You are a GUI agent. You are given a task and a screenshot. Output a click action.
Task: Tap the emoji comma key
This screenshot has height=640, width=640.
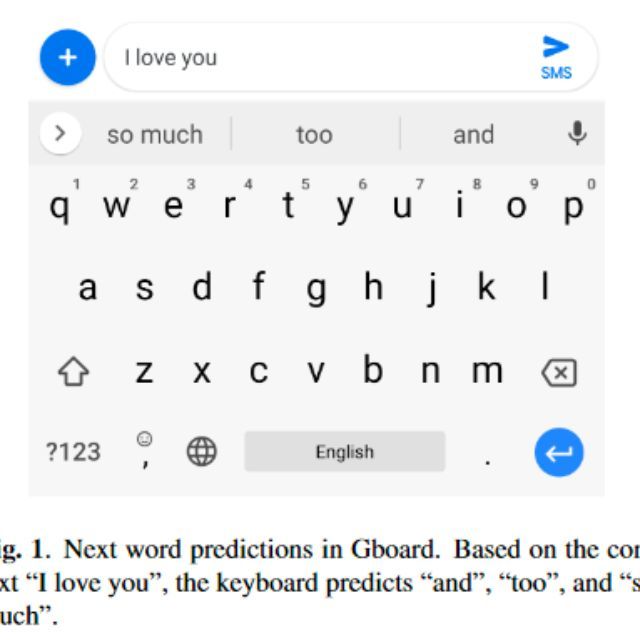click(x=145, y=451)
